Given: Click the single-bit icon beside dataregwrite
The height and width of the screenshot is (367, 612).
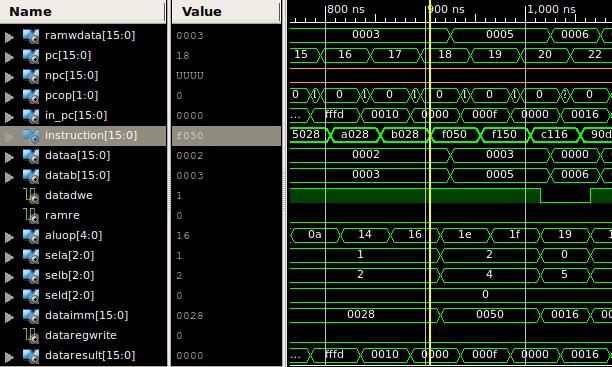Looking at the screenshot, I should click(x=31, y=335).
